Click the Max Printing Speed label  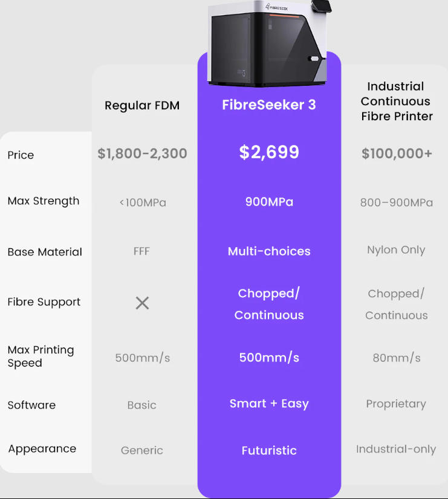point(41,356)
